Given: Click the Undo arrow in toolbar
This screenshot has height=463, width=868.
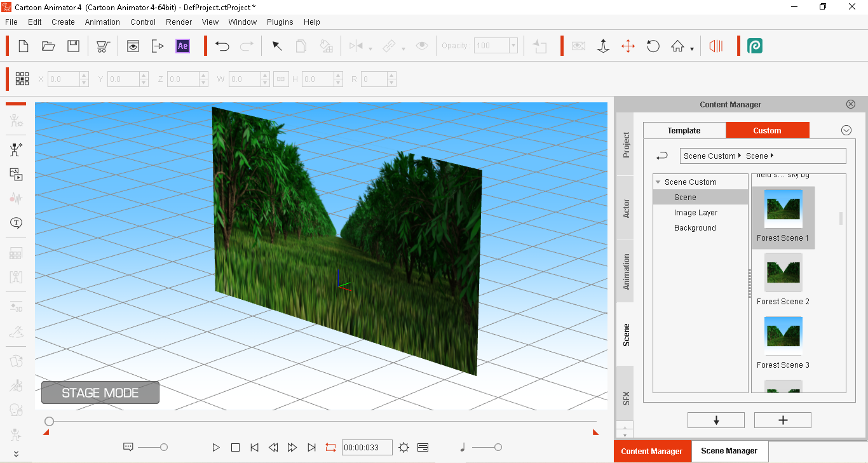Looking at the screenshot, I should 222,46.
